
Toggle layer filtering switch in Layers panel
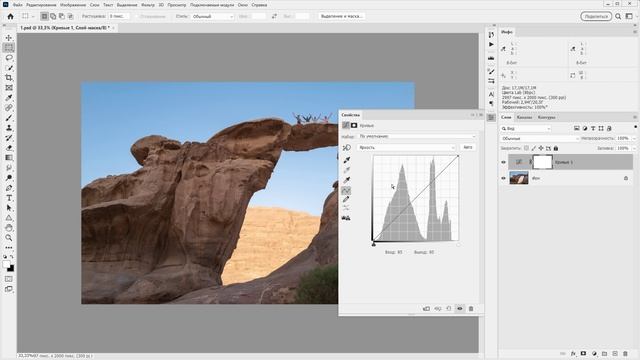tap(636, 127)
